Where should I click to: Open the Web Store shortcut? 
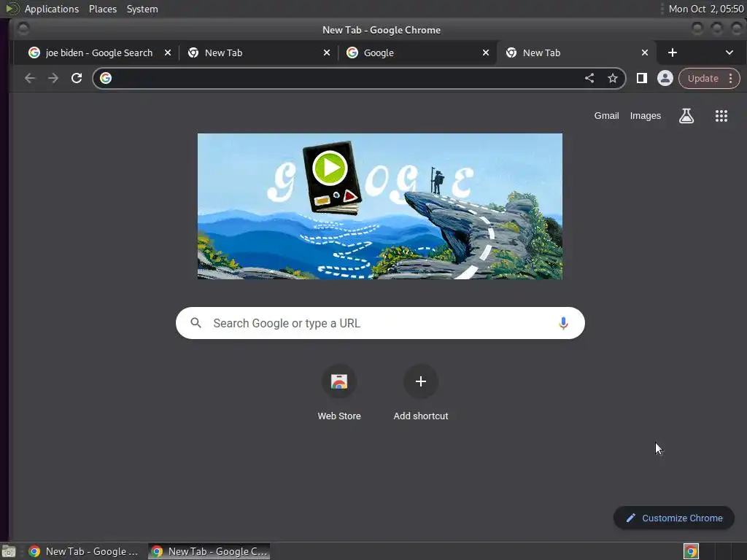pos(339,381)
